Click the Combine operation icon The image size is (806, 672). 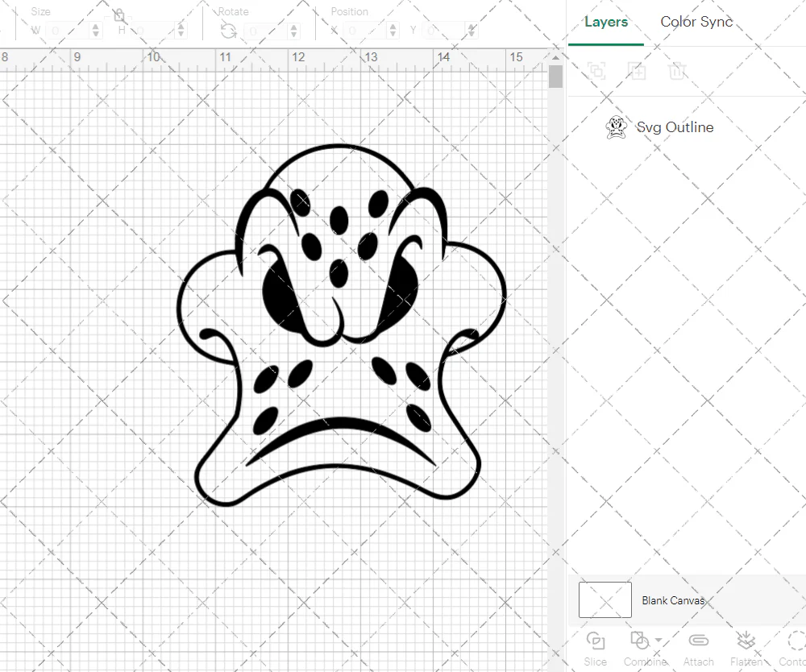(x=641, y=641)
